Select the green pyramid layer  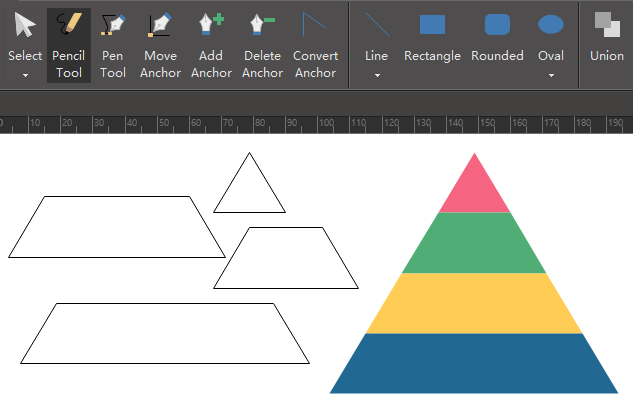tap(474, 243)
